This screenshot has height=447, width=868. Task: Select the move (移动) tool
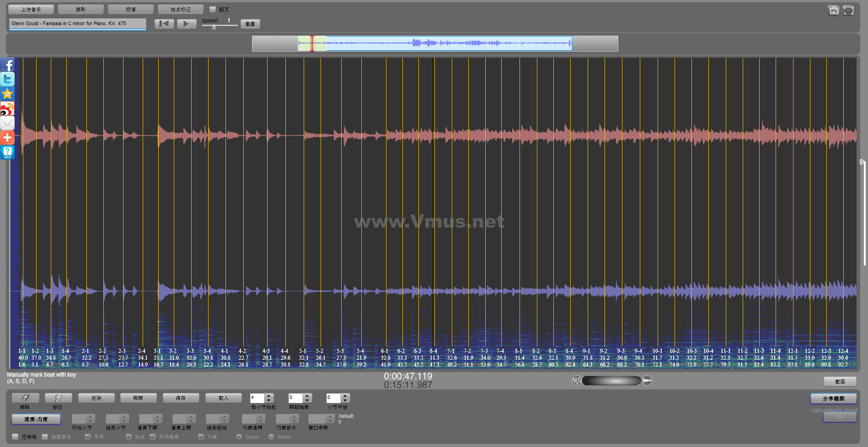tap(58, 398)
